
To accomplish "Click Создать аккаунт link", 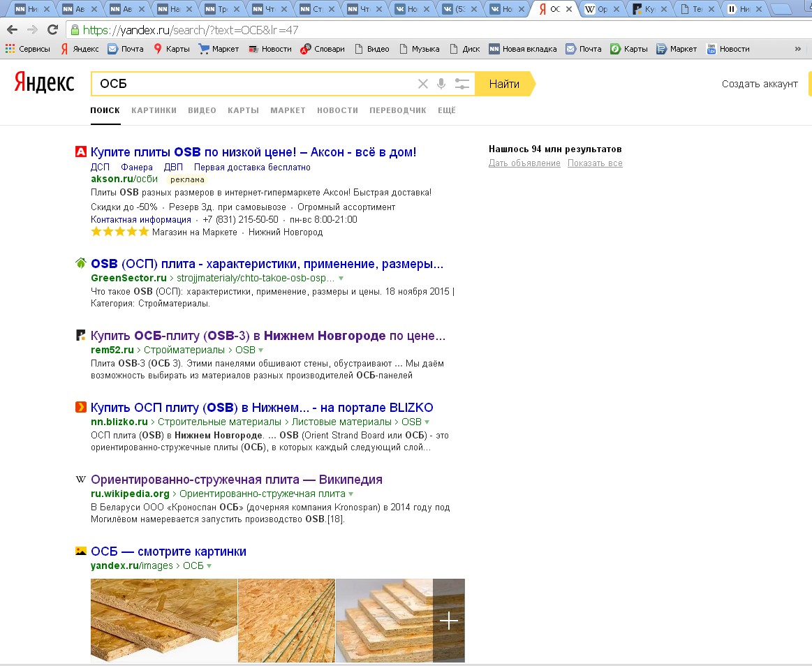I will 760,84.
